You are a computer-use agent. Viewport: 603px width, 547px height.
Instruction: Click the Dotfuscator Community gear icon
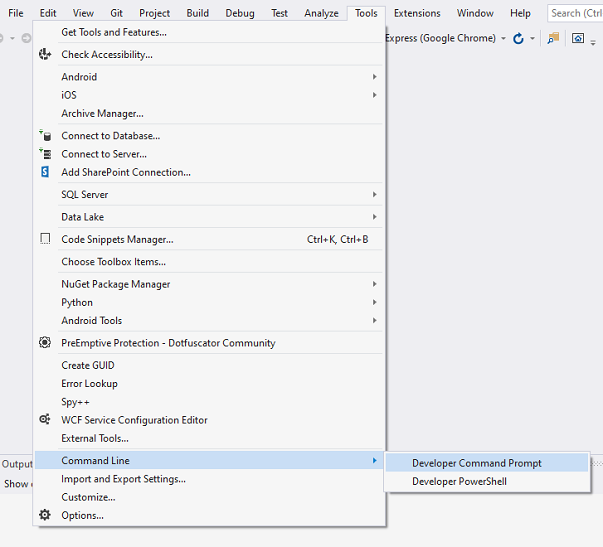(x=45, y=342)
